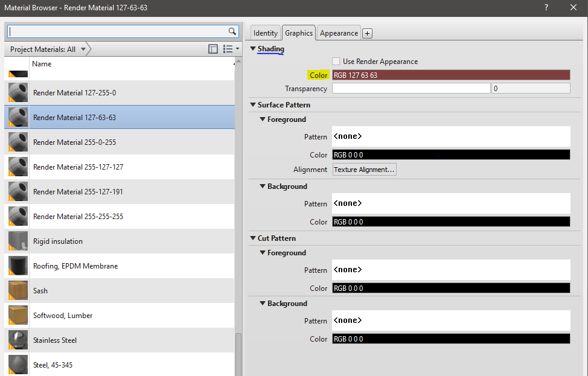The width and height of the screenshot is (588, 376).
Task: Collapse Cut Pattern Background subsection
Action: 263,303
